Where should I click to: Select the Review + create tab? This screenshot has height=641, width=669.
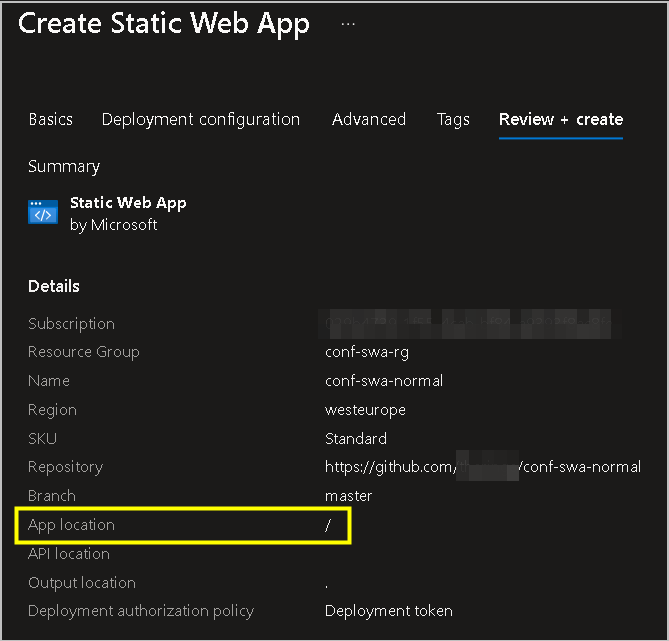tap(561, 119)
